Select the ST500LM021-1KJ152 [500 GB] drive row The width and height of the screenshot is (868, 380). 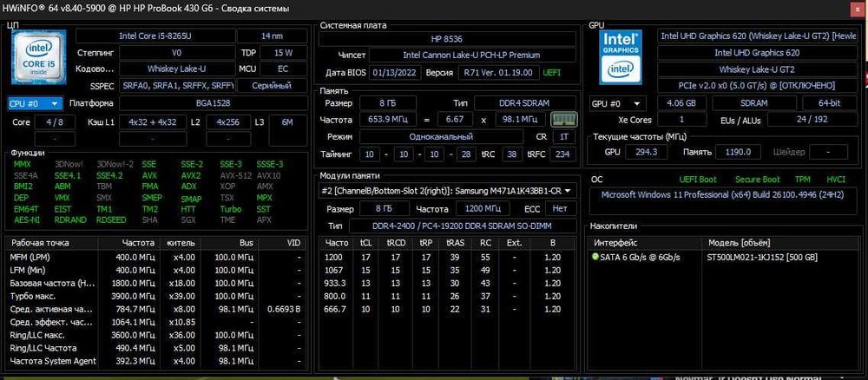coord(723,257)
